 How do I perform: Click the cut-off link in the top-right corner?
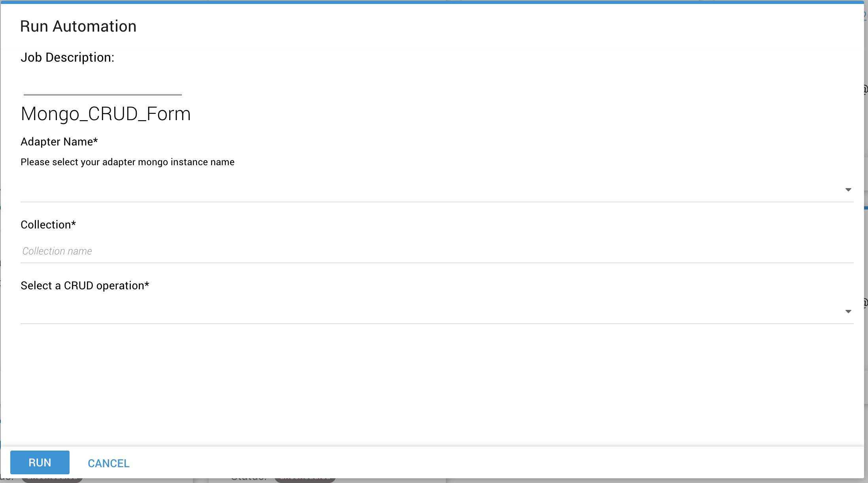(866, 15)
